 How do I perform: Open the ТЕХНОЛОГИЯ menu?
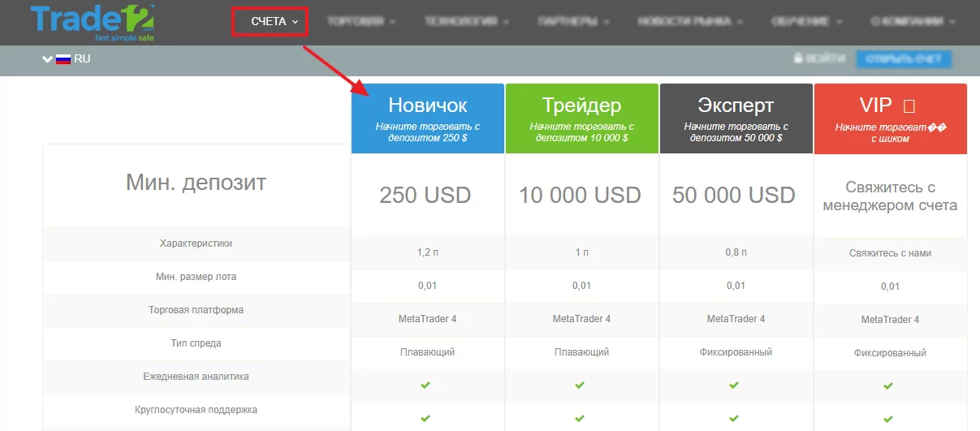(x=467, y=22)
